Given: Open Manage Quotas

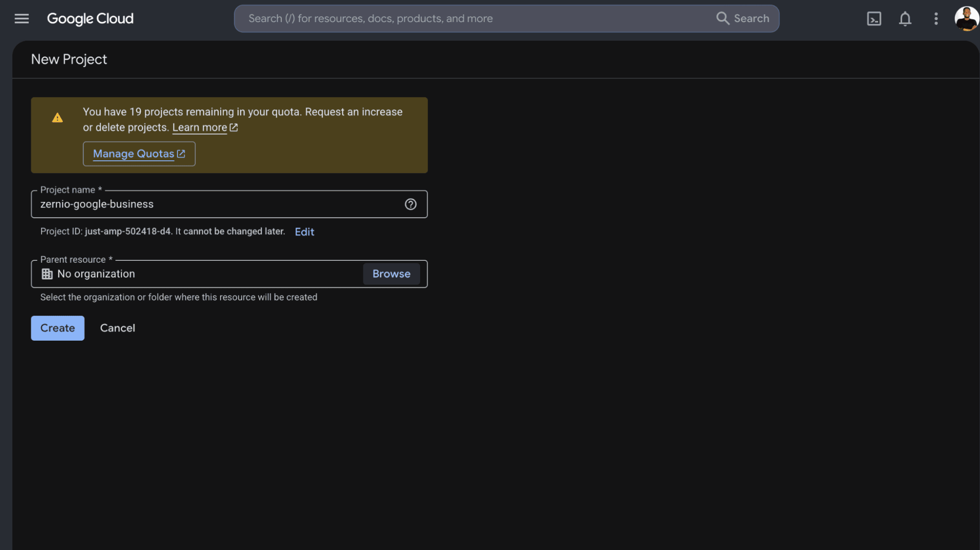Looking at the screenshot, I should point(139,154).
